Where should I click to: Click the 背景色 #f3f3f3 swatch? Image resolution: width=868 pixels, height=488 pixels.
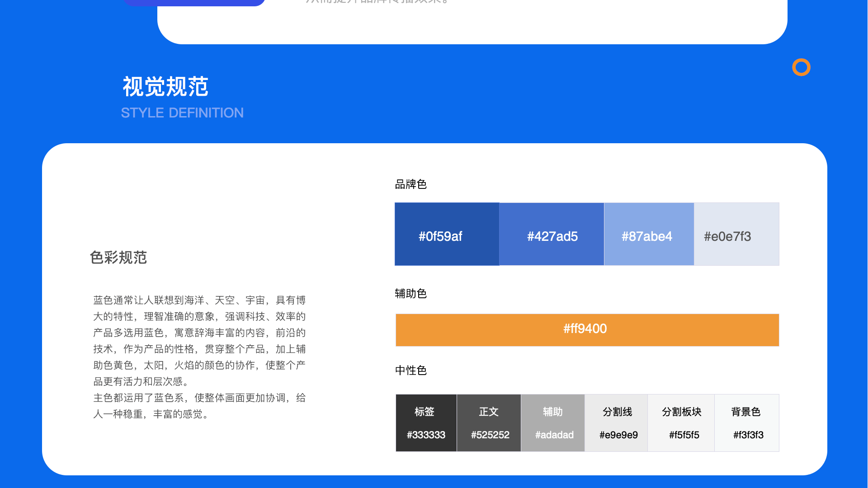pyautogui.click(x=747, y=423)
